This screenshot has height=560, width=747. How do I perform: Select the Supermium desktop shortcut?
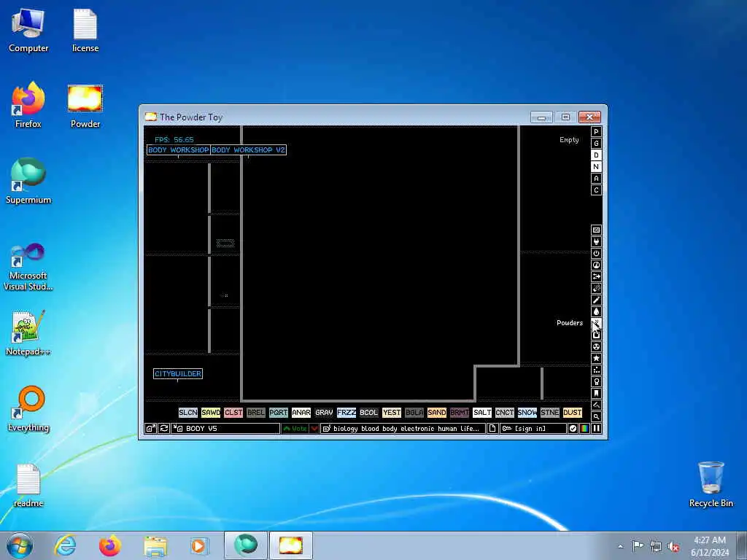point(28,182)
